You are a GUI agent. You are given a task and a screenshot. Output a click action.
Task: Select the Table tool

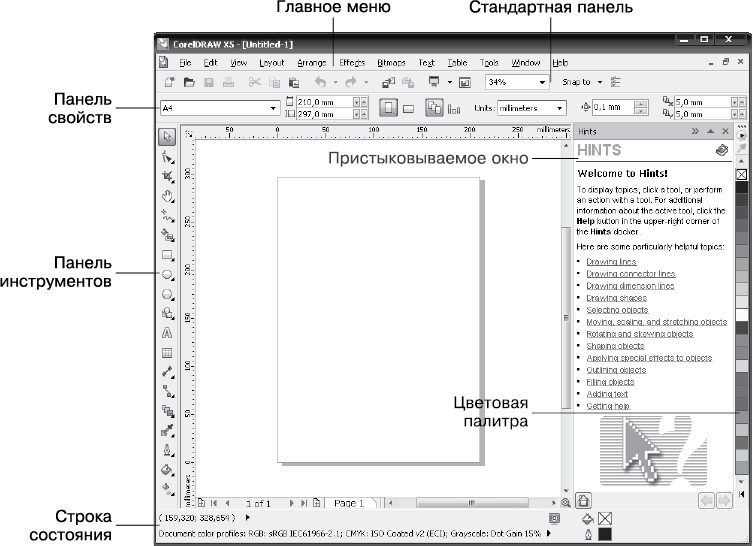tap(168, 352)
